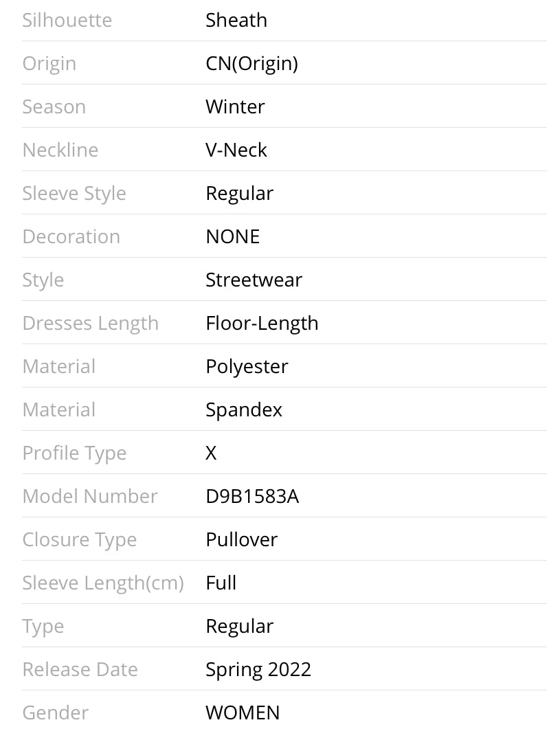This screenshot has height=729, width=560.
Task: Click the V-Neck neckline value
Action: 236,150
